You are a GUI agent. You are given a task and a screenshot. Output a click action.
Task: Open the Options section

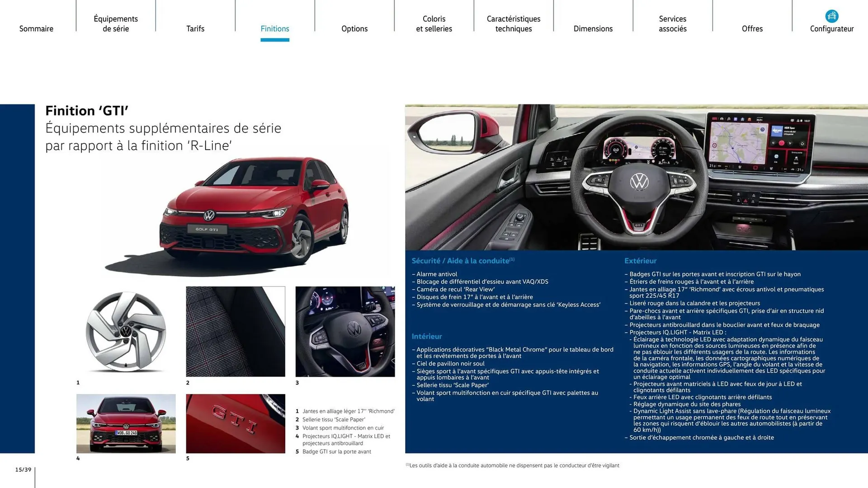(354, 28)
